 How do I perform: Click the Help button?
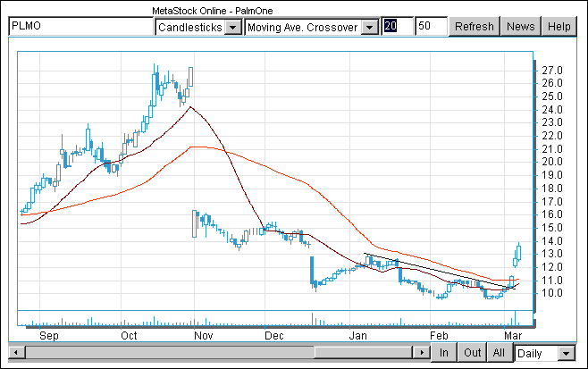[559, 27]
